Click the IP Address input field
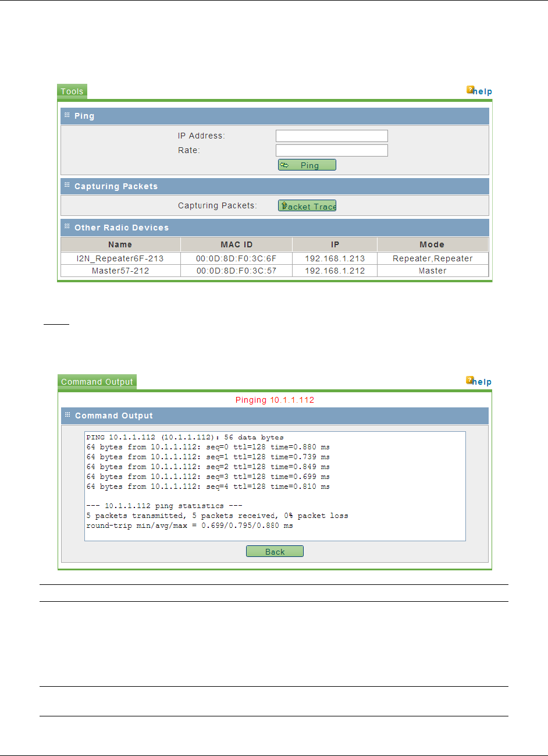The width and height of the screenshot is (548, 756). click(x=332, y=136)
